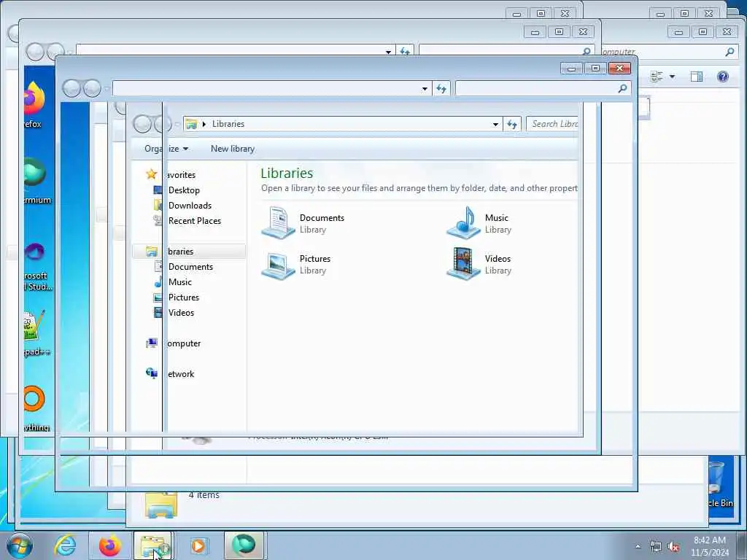Click forward button in front ghost window

click(x=92, y=88)
